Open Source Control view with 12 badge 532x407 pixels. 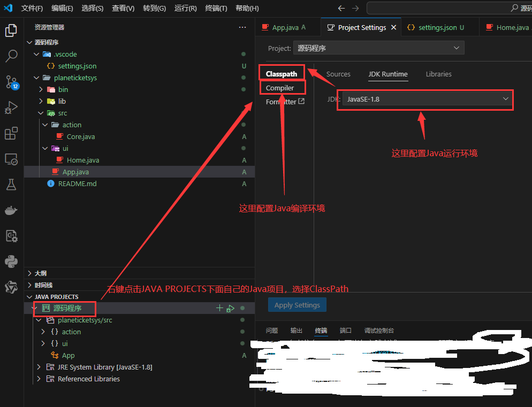click(11, 81)
